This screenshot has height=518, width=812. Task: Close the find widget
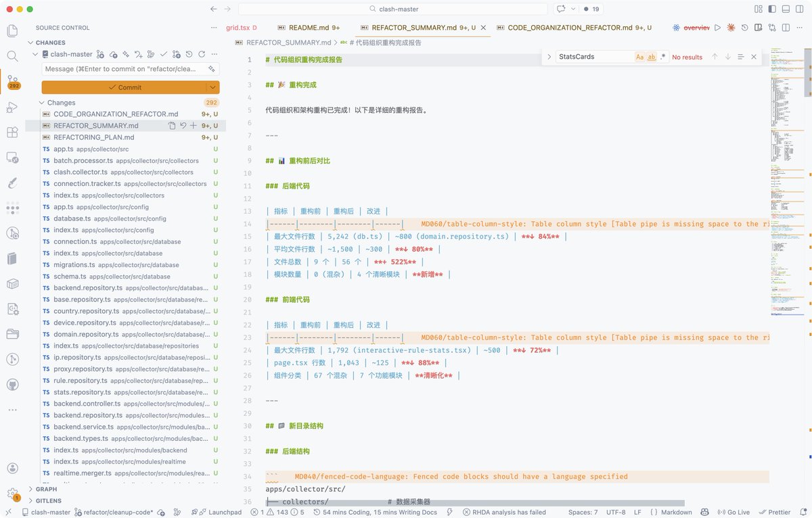point(754,57)
